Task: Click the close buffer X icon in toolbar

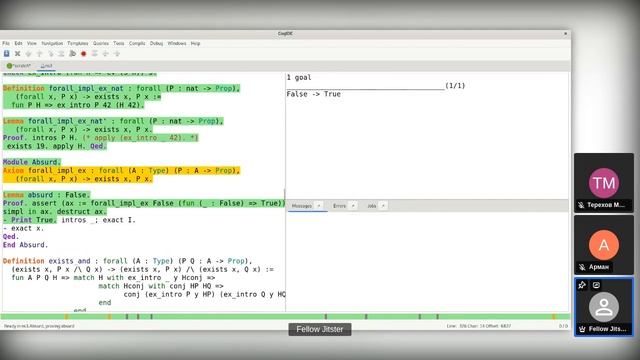Action: point(18,53)
